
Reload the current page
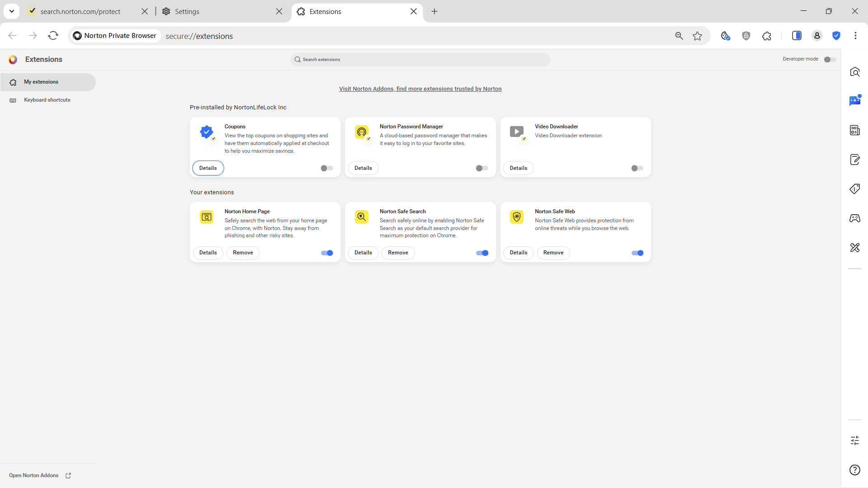(x=53, y=36)
